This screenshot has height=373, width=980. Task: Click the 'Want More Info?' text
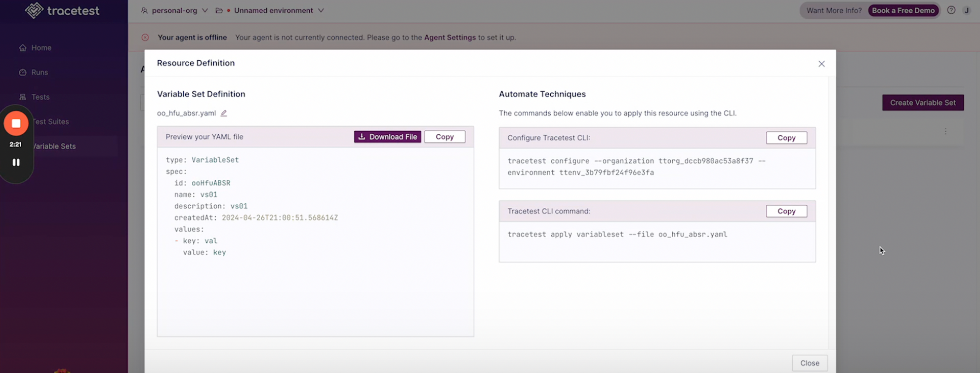tap(834, 11)
